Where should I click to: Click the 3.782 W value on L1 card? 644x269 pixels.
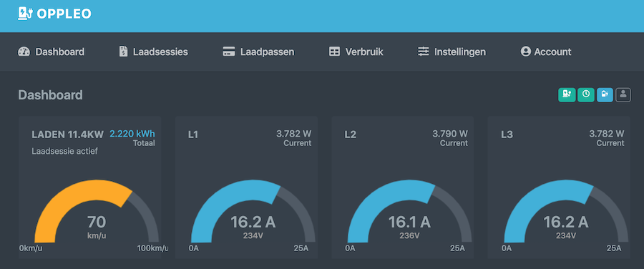(x=293, y=134)
